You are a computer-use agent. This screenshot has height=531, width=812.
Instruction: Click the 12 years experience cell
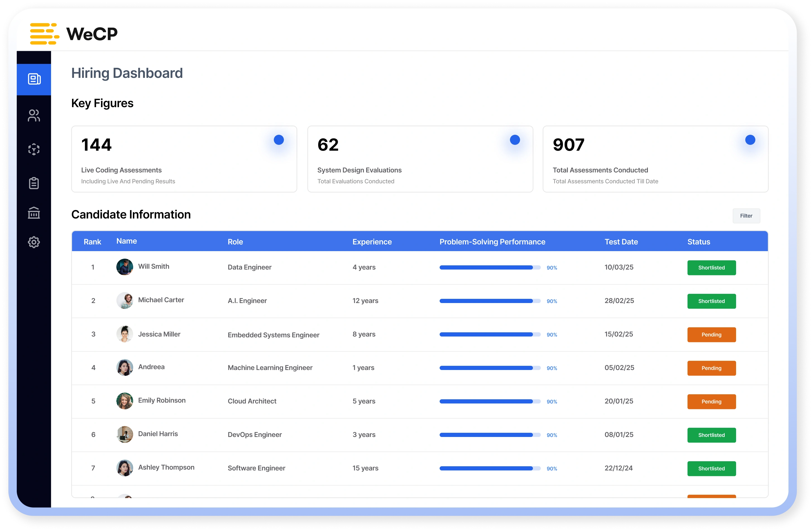tap(365, 301)
